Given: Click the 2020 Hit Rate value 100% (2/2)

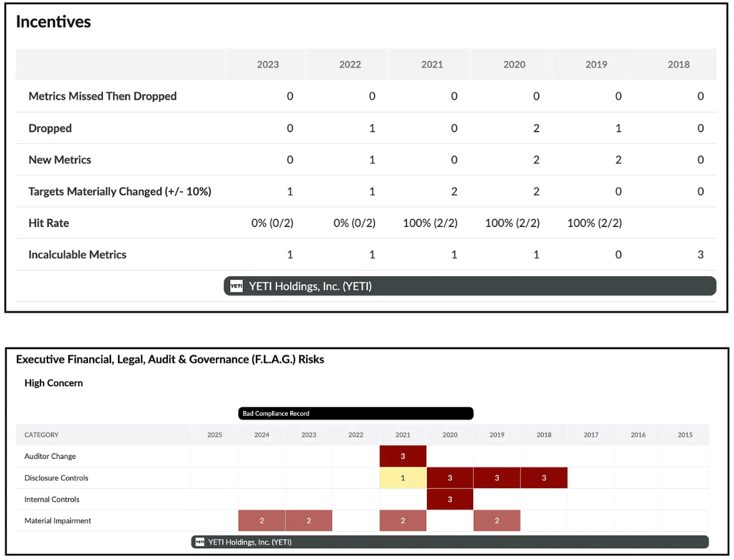Looking at the screenshot, I should point(512,223).
